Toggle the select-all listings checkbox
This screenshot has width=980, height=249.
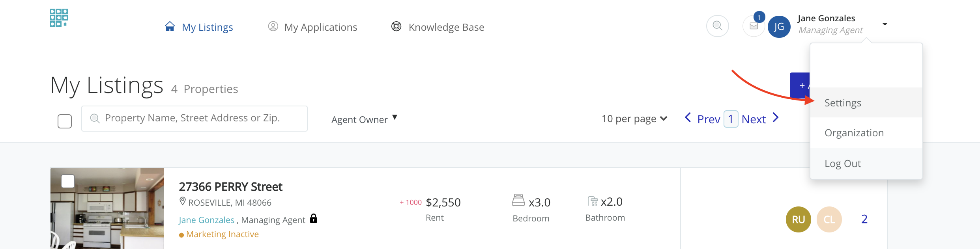[x=65, y=121]
